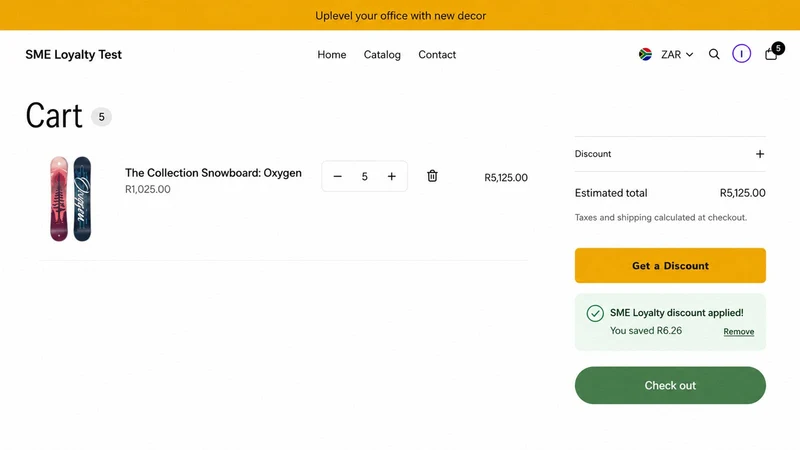The width and height of the screenshot is (800, 450).
Task: Click the 'You saved R6.26' text
Action: [646, 331]
